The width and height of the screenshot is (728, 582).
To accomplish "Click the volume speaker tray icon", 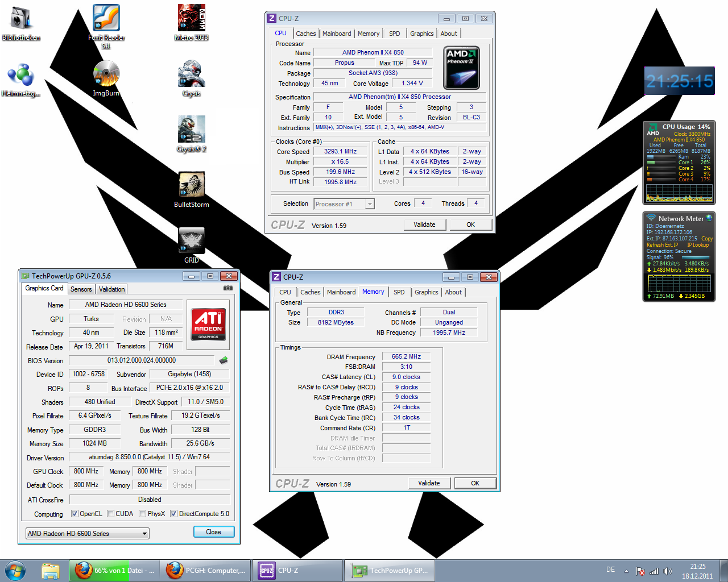I will click(668, 571).
